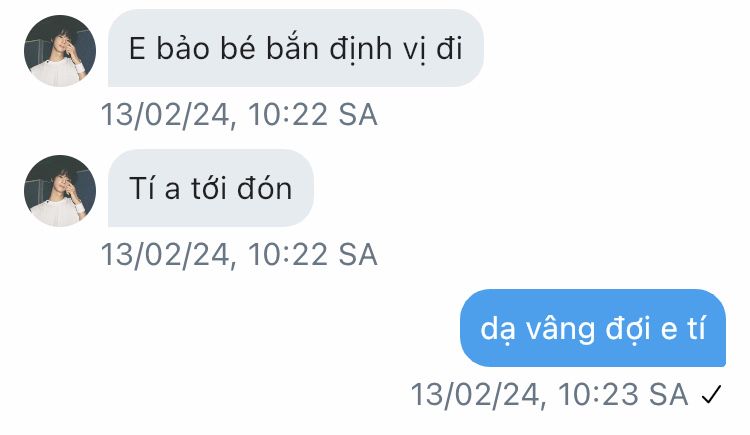Select the "E bảo bé bắn định vị đi" bubble

pyautogui.click(x=296, y=48)
